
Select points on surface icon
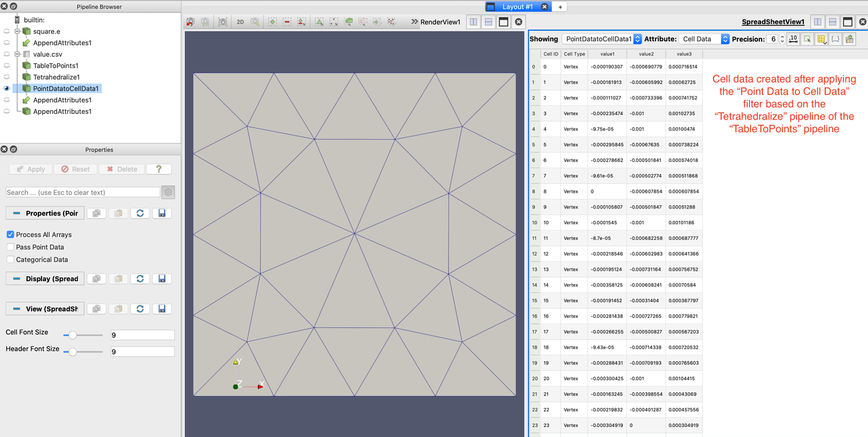[333, 22]
